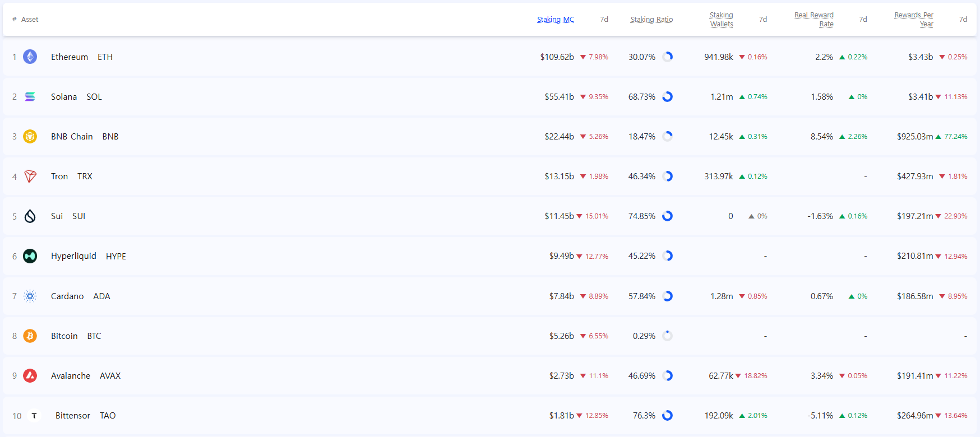Click the HYPE ticker symbol
This screenshot has width=980, height=437.
pyautogui.click(x=116, y=257)
